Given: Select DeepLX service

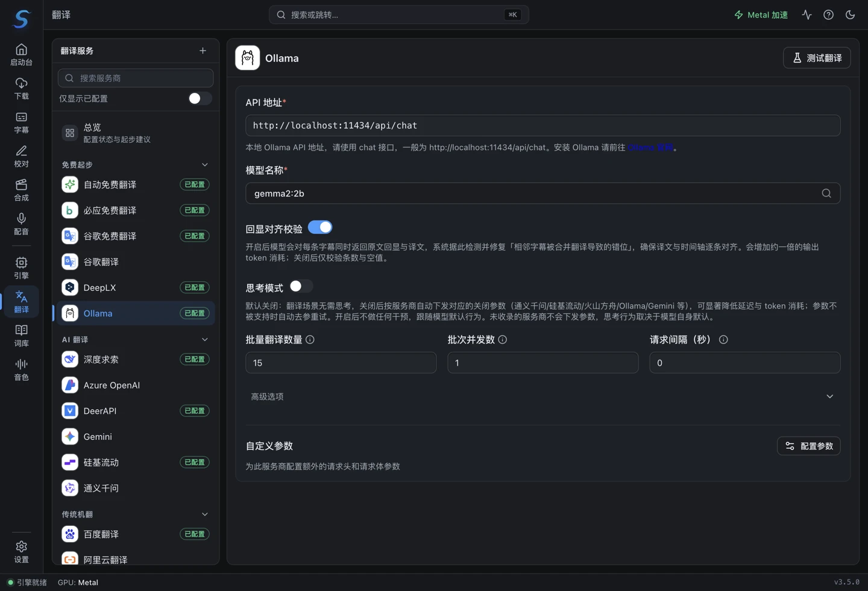Looking at the screenshot, I should click(136, 287).
